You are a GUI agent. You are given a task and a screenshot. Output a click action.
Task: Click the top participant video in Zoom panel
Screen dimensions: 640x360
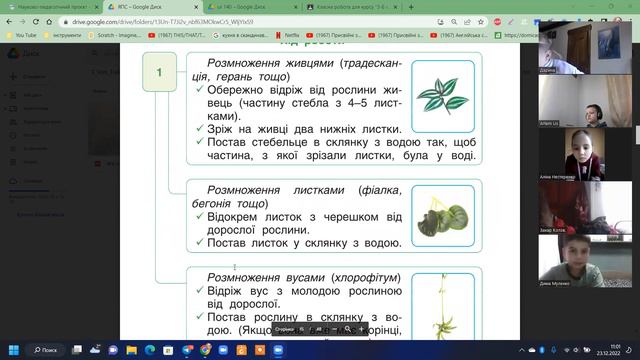click(585, 48)
